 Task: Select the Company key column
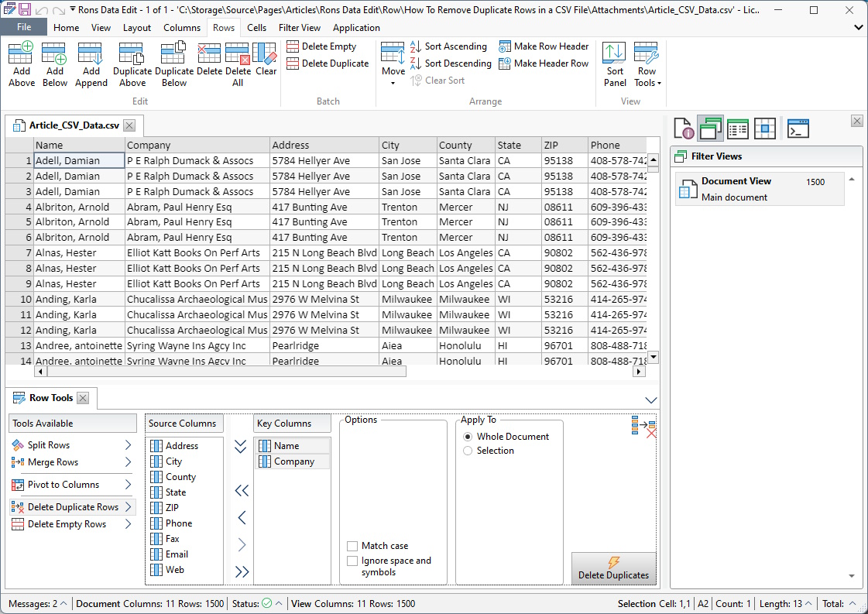[x=292, y=461]
